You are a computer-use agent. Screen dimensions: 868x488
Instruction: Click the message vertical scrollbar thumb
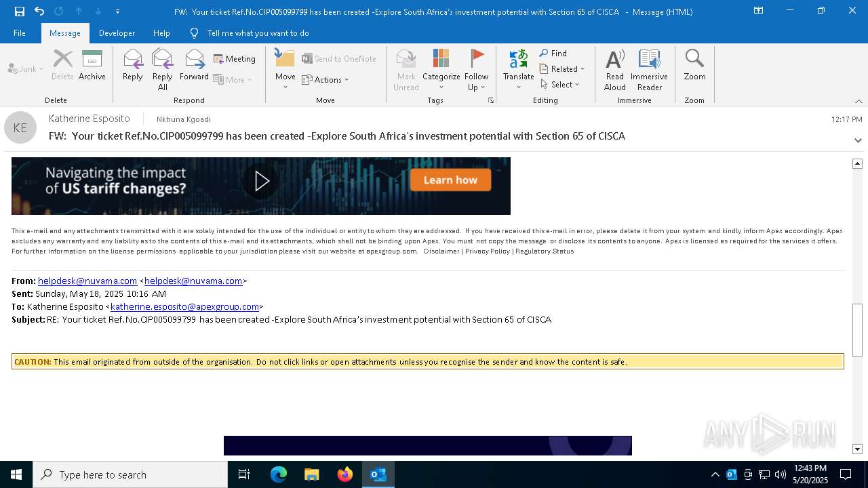[857, 329]
